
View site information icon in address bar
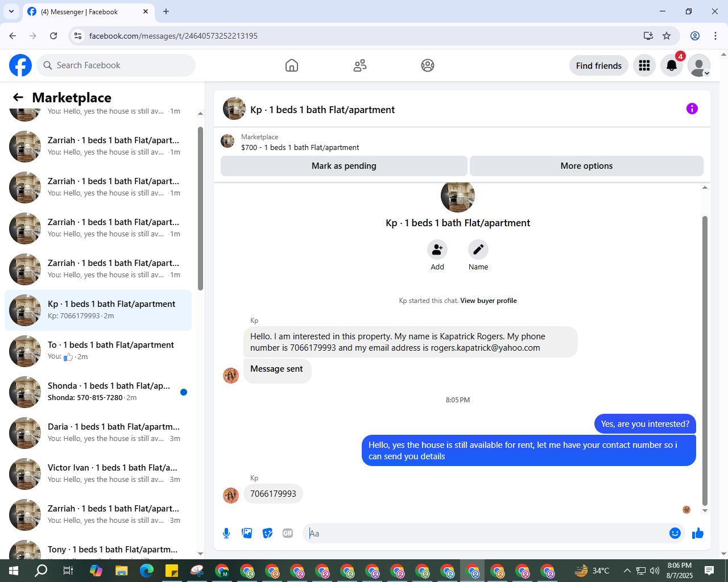pos(78,36)
